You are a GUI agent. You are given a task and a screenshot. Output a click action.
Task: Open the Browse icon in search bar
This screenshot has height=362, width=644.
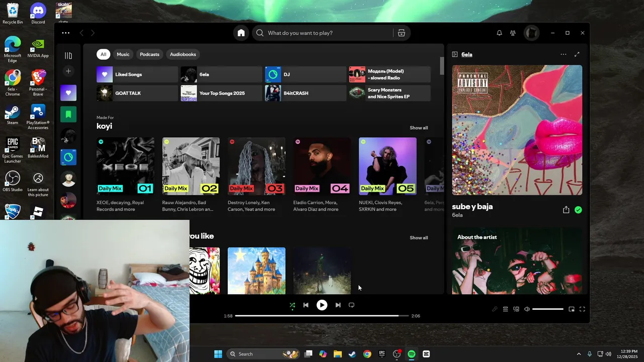coord(401,33)
